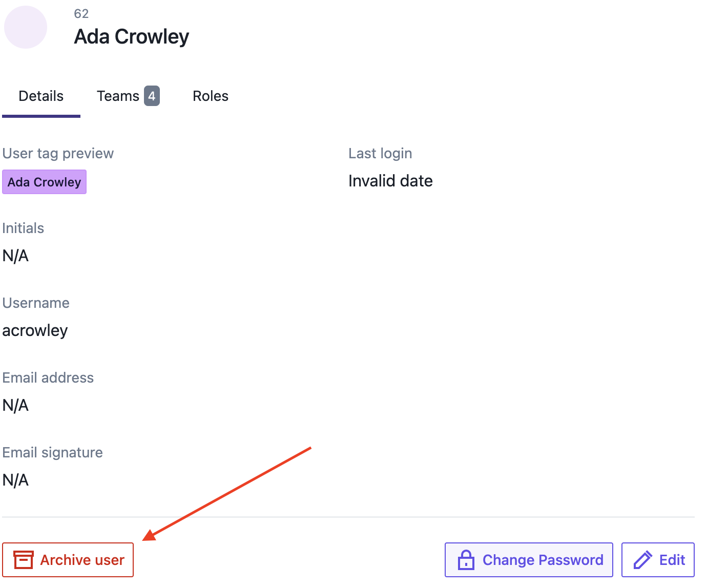Click the Change Password button
Screen dimensions: 707x588
click(x=529, y=560)
